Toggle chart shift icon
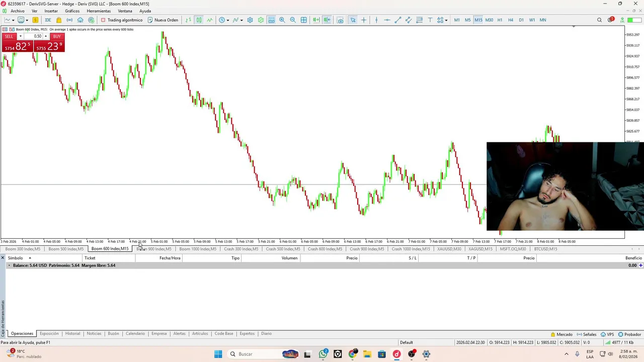This screenshot has height=362, width=644. (327, 20)
